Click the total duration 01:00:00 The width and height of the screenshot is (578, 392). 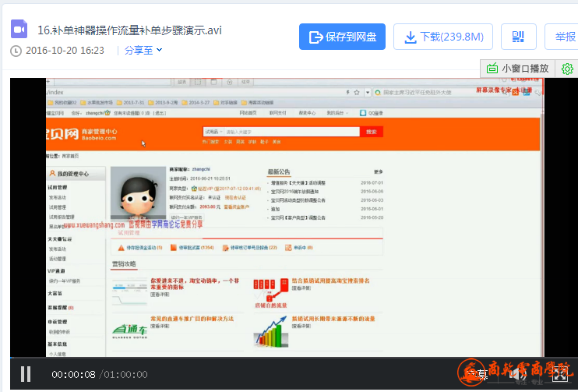(x=125, y=375)
